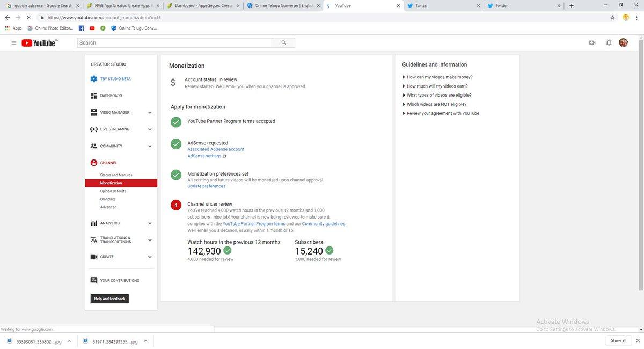Screen dimensions: 644x349
Task: Click the browser address bar URL
Action: coord(104,17)
